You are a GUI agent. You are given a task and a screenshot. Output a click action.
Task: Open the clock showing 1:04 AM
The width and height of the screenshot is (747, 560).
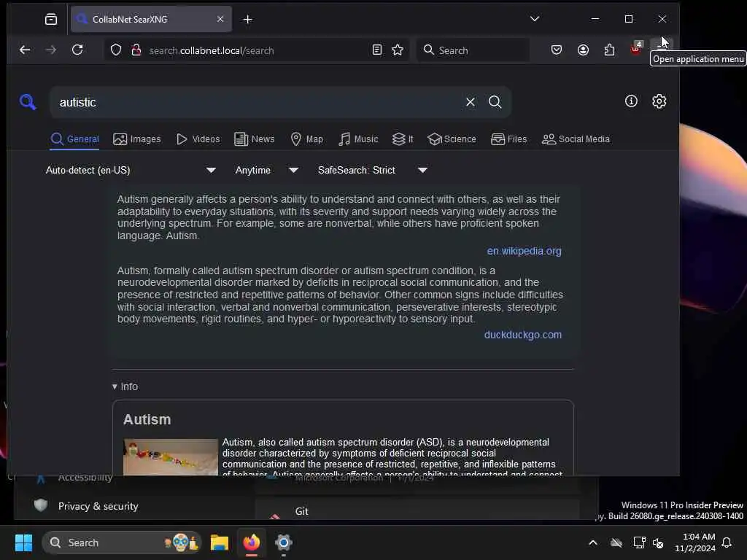click(695, 542)
